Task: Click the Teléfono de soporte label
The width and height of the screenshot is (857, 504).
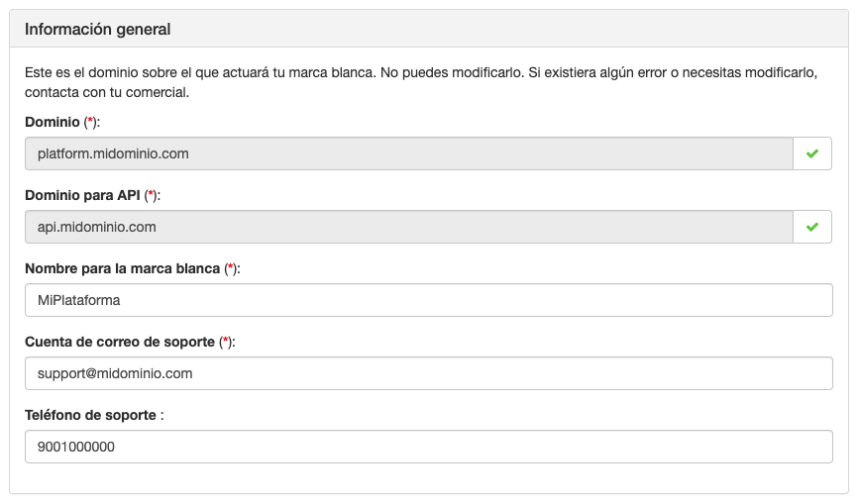Action: (90, 415)
